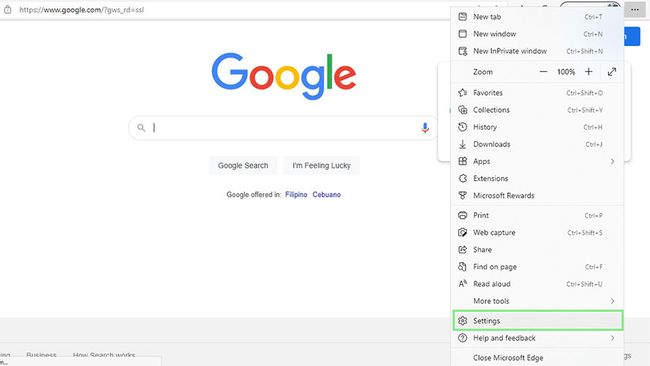Open Favorites from the menu

click(537, 93)
